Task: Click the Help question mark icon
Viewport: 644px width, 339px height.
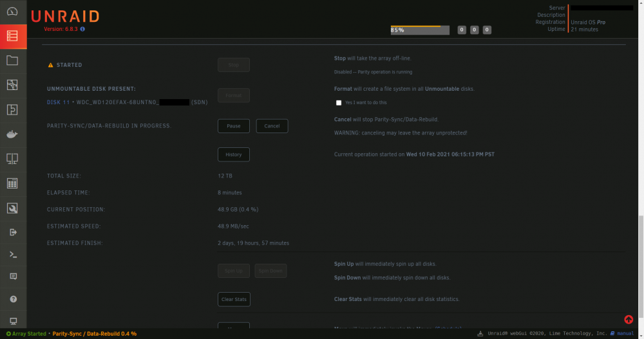Action: [13, 299]
